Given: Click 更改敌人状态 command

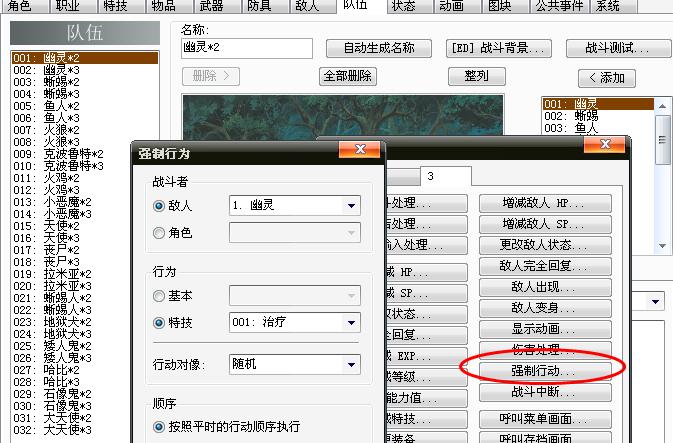Looking at the screenshot, I should click(545, 246).
